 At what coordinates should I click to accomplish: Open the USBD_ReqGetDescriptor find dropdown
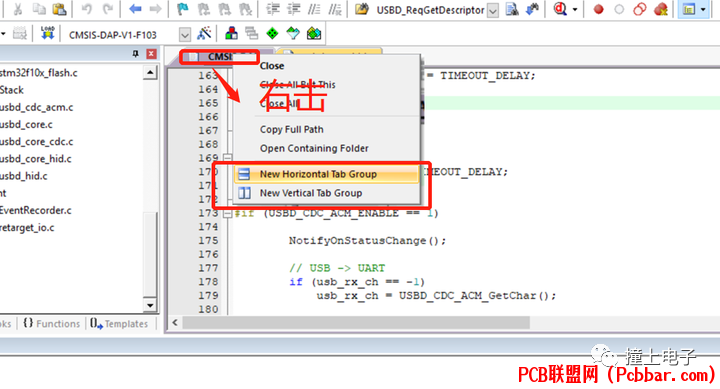pyautogui.click(x=493, y=10)
